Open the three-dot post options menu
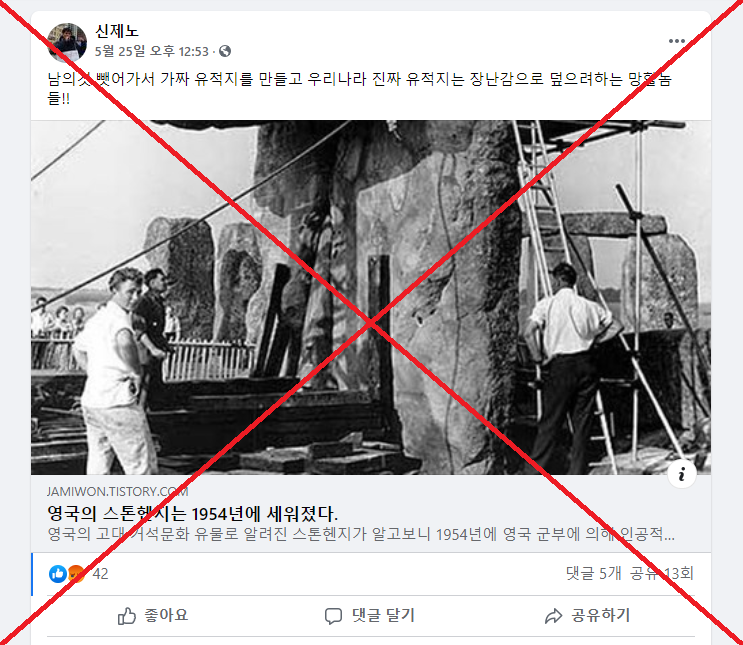This screenshot has height=645, width=743. [x=677, y=41]
